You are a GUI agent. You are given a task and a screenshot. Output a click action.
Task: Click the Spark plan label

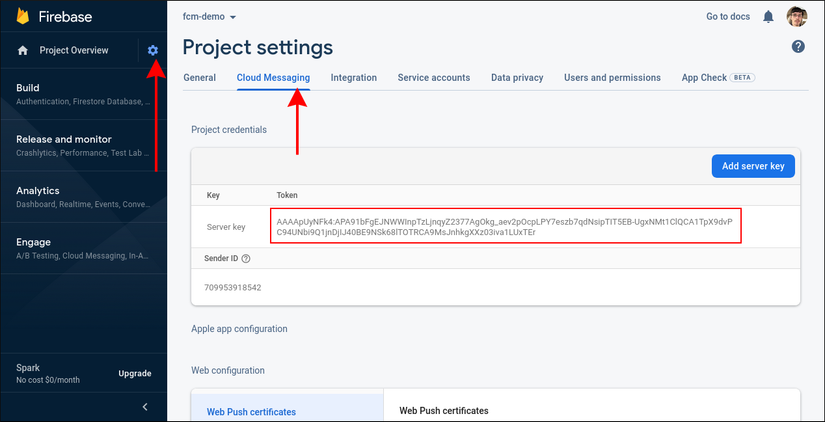point(28,368)
